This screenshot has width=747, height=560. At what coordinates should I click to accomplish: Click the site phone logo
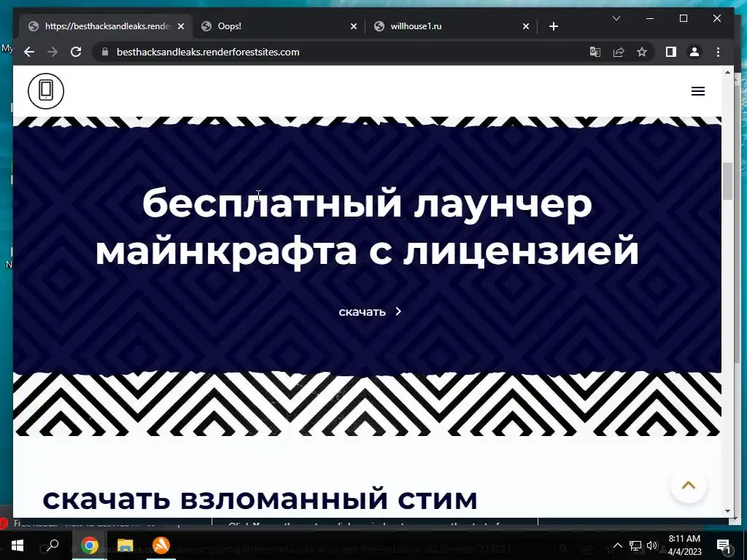[x=46, y=90]
